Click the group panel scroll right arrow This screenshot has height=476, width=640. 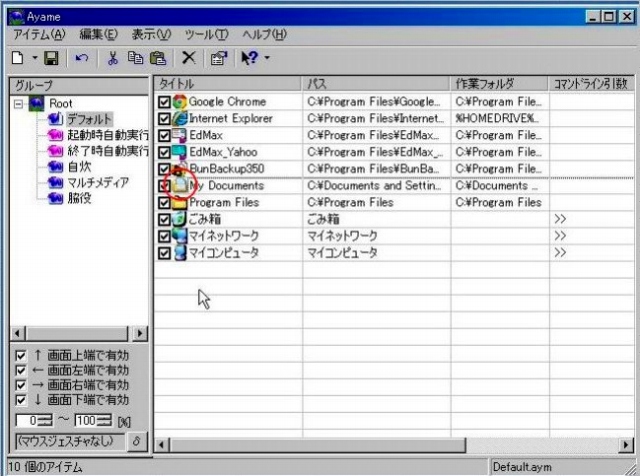(140, 334)
